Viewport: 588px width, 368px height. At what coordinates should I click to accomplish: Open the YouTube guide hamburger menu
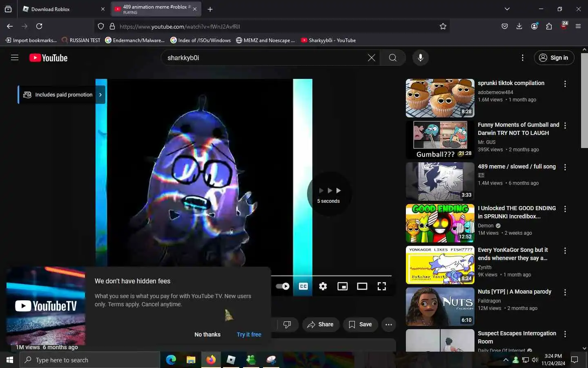[15, 58]
